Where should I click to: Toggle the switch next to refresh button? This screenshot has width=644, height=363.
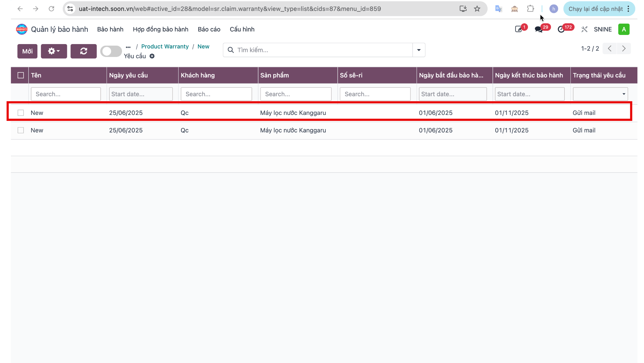pos(111,51)
